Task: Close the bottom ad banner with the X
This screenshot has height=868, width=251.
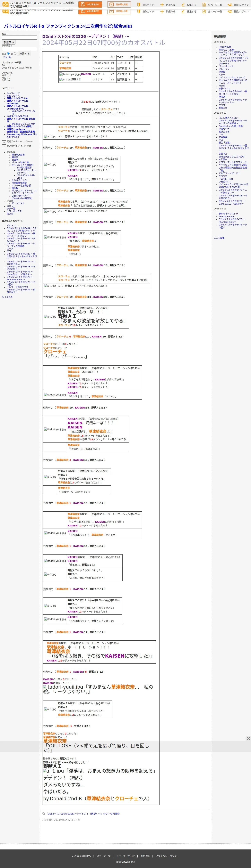Action: pos(248,739)
